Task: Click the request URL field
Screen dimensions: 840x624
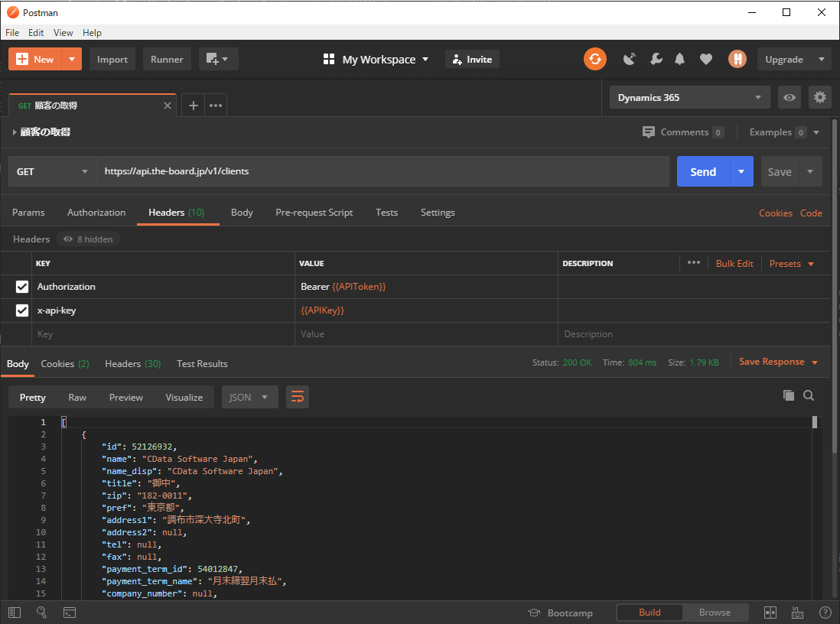Action: pos(383,171)
